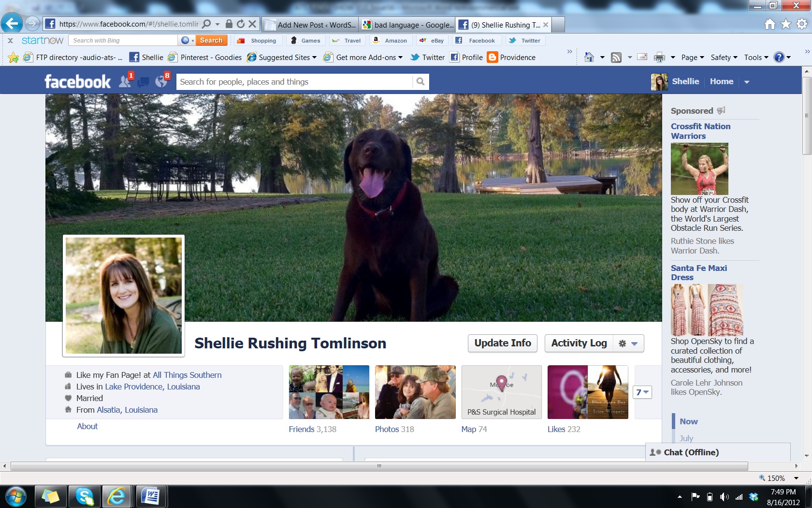Open Internet Explorer favorites star icon
The height and width of the screenshot is (508, 812).
tap(786, 24)
